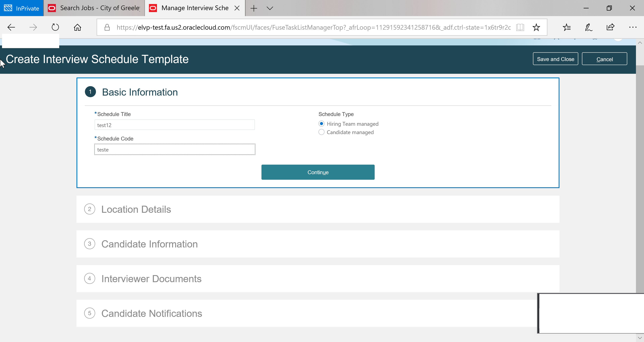This screenshot has width=644, height=342.
Task: Click the favorites star in the address bar
Action: point(536,27)
